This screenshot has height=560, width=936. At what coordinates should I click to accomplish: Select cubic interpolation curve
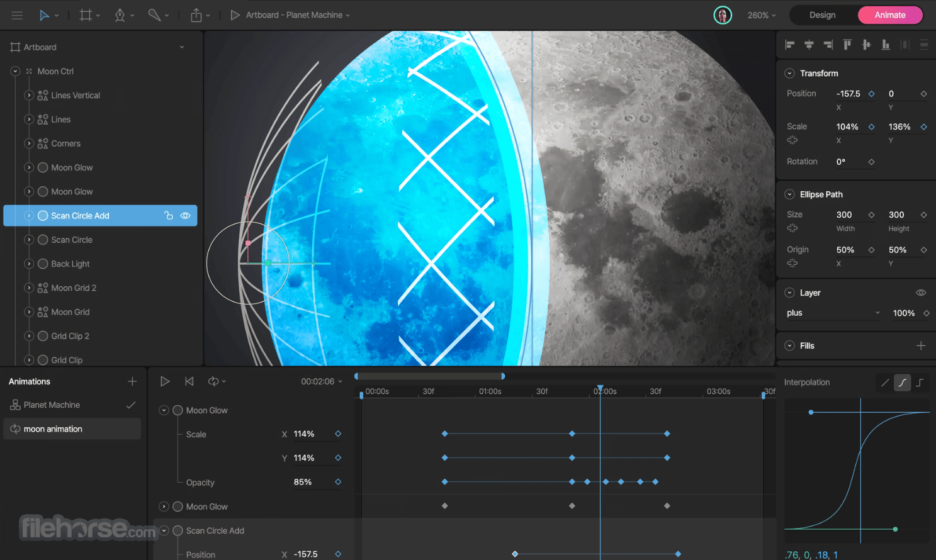click(x=902, y=383)
